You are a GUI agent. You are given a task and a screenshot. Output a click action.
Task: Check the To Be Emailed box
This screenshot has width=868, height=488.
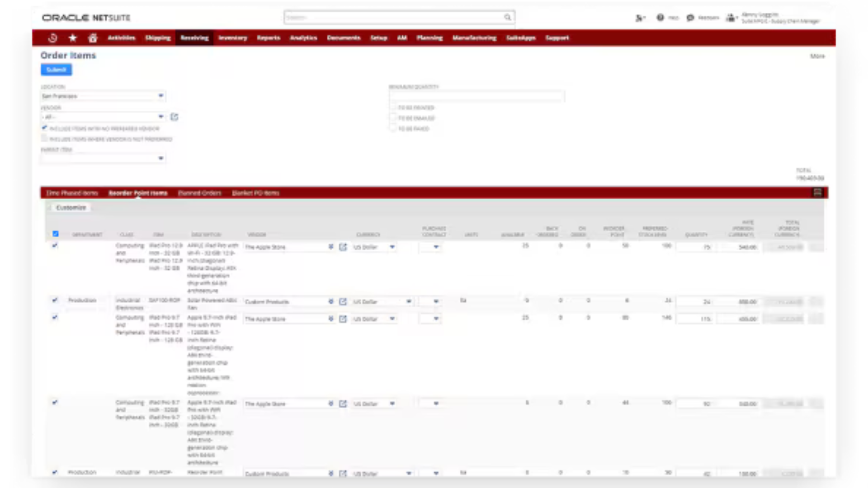pos(393,118)
